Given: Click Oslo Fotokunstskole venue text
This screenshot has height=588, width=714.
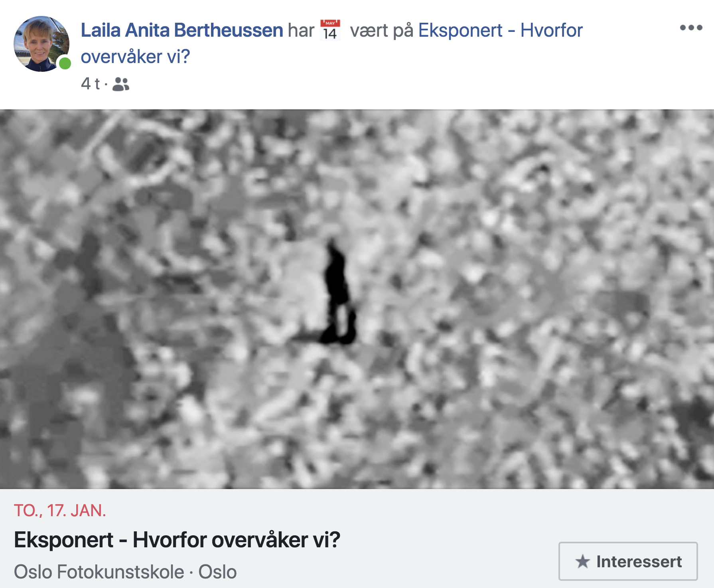Looking at the screenshot, I should coord(99,572).
